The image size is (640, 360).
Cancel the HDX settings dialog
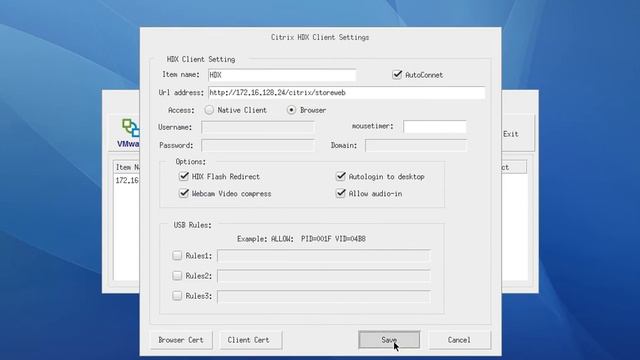[x=459, y=340]
